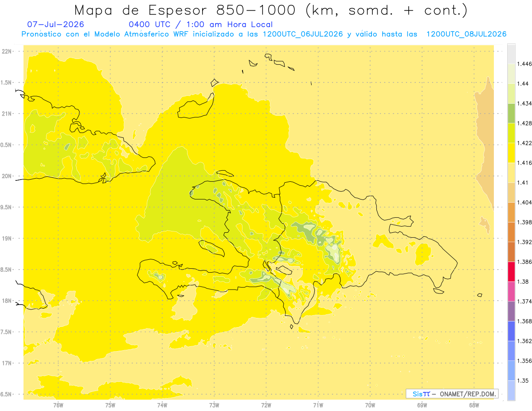Click the '71W' longitude label
This screenshot has height=411, width=532.
click(318, 405)
